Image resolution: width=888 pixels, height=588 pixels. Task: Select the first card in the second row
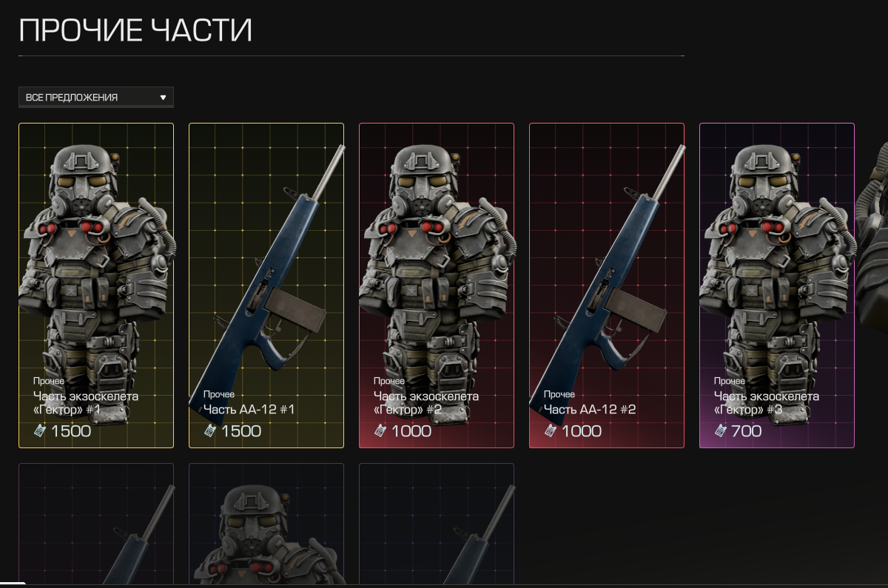point(96,524)
